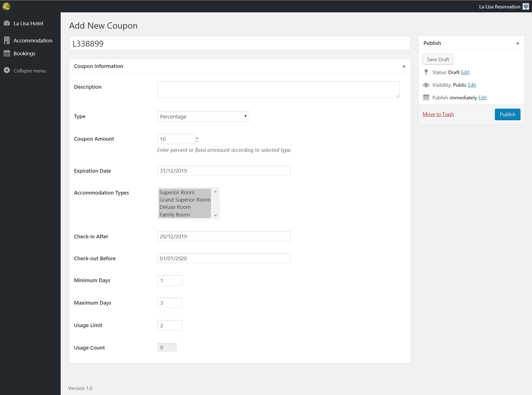The height and width of the screenshot is (395, 532).
Task: Click the Collapse menu arrow icon
Action: (7, 70)
